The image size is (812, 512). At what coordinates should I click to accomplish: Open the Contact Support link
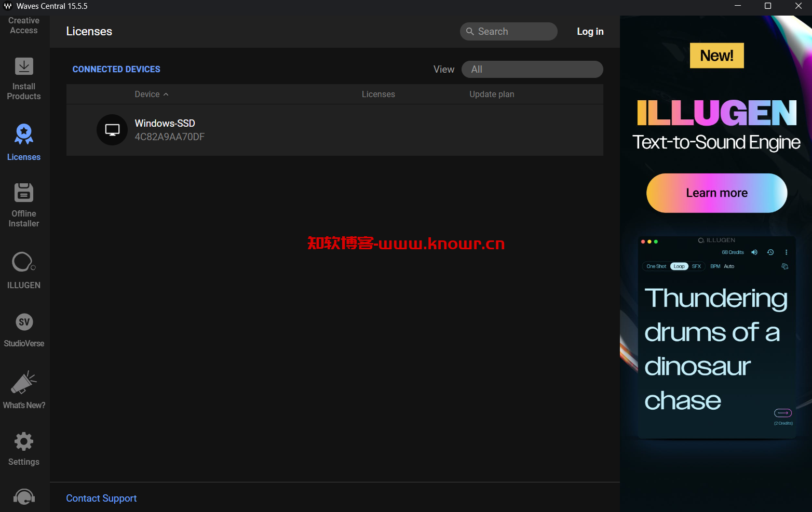[101, 498]
